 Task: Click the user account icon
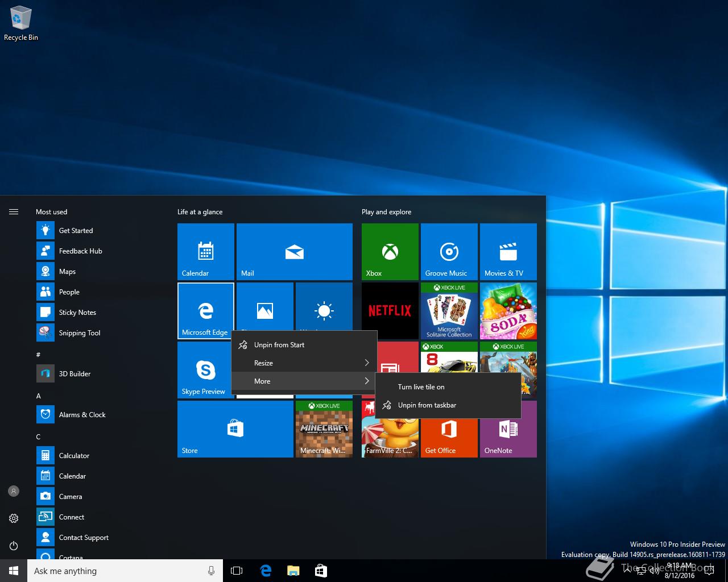point(14,491)
